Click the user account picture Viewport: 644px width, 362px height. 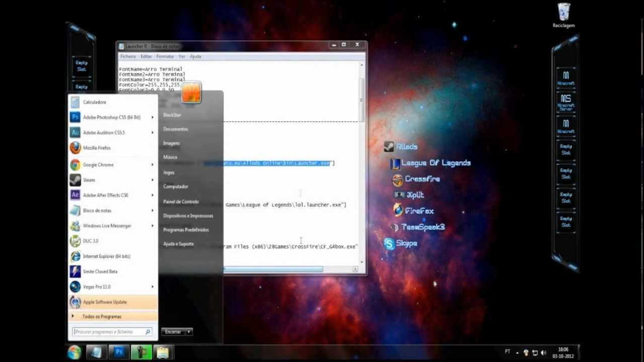click(x=191, y=93)
